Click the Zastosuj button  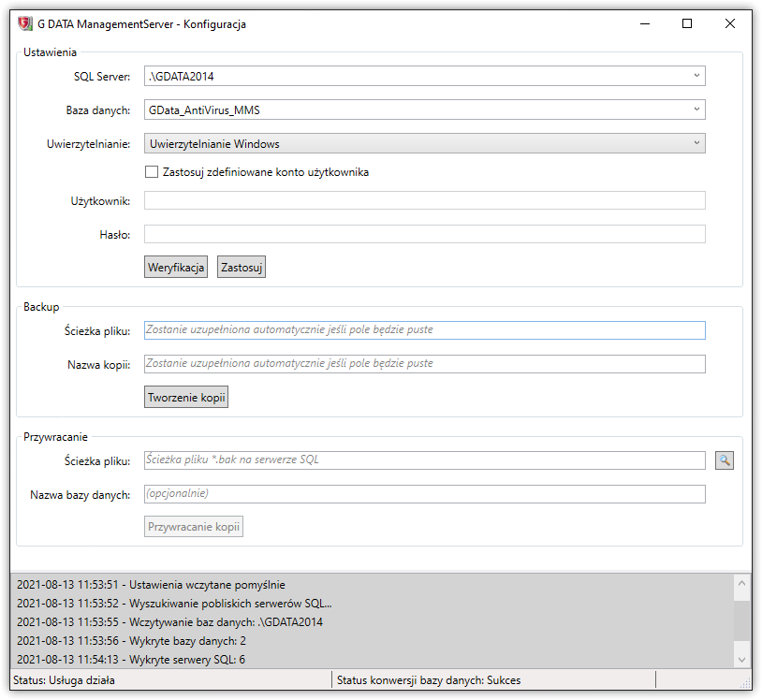[x=241, y=267]
